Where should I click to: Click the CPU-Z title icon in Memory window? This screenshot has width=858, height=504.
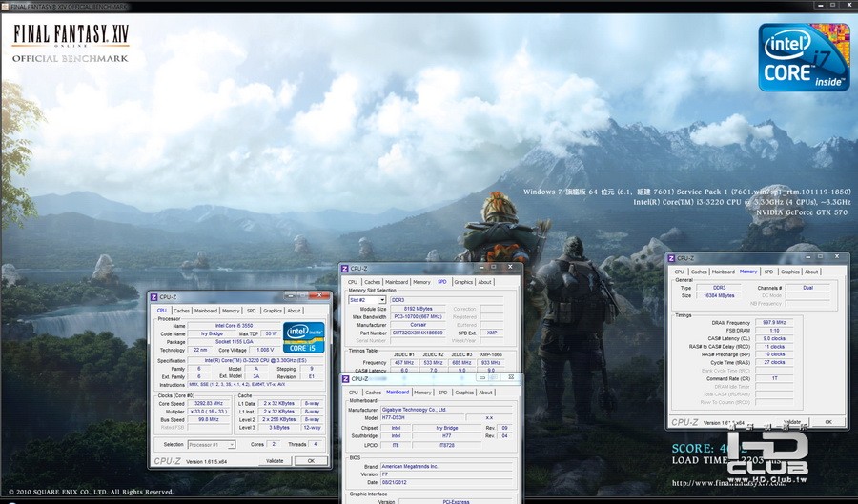click(x=671, y=258)
